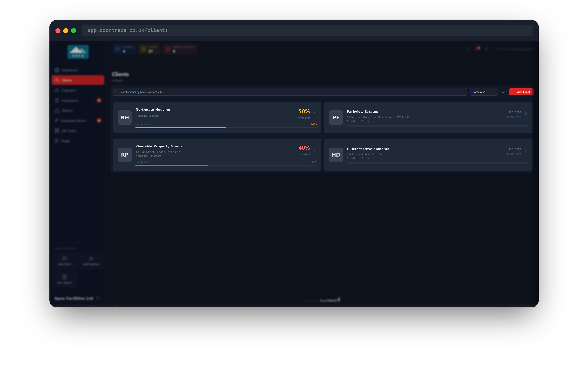
Task: Open Inspections in the sidebar
Action: click(78, 100)
